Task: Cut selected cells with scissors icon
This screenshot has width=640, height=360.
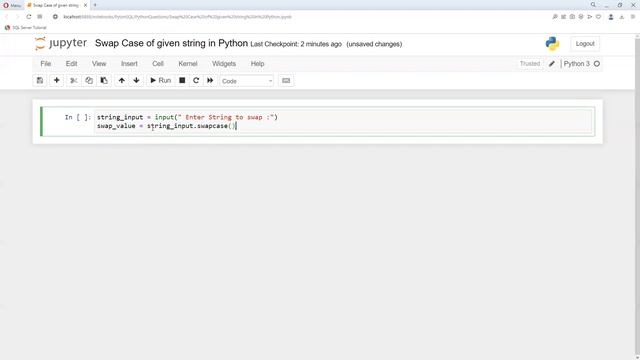Action: 73,80
